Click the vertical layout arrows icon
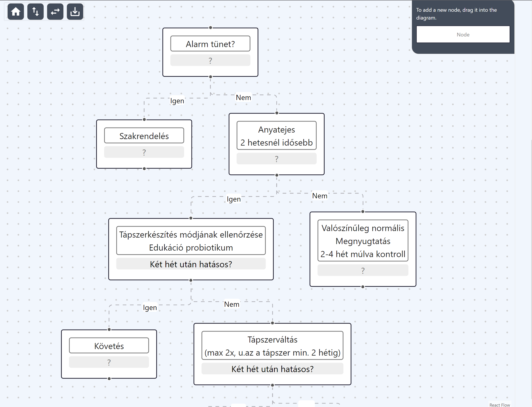 (x=35, y=12)
